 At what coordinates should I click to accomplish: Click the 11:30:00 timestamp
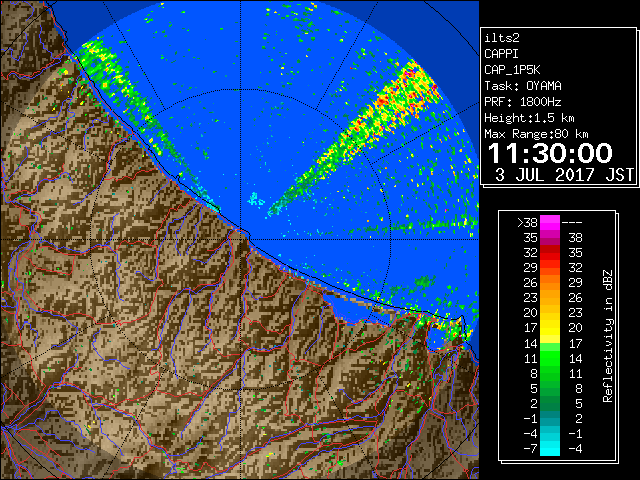point(550,153)
